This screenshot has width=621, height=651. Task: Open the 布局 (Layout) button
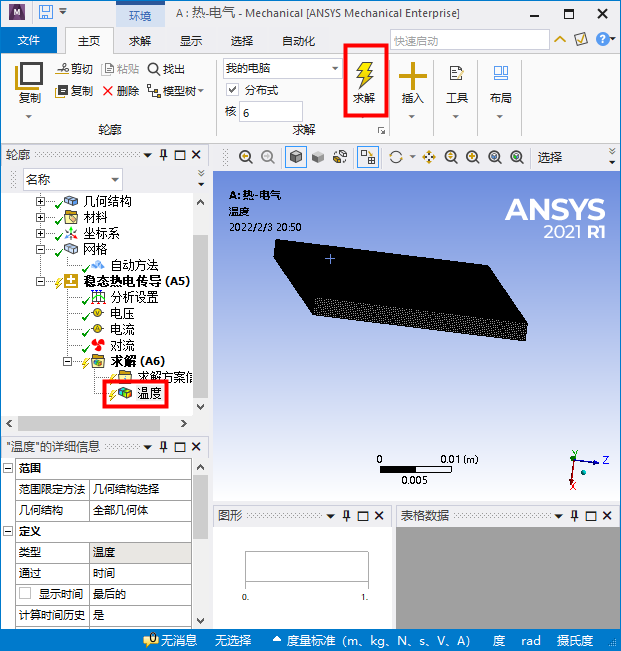point(500,84)
